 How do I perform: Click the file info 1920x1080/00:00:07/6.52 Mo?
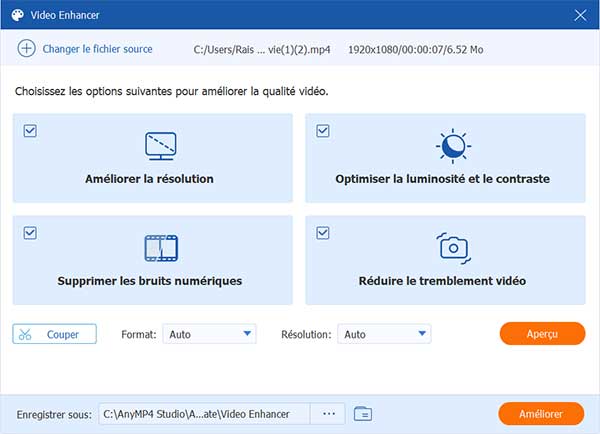[x=416, y=49]
